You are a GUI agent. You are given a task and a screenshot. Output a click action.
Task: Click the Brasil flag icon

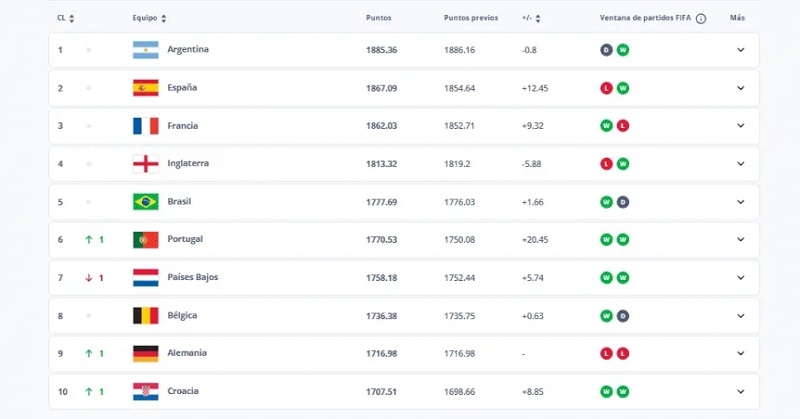click(x=145, y=202)
